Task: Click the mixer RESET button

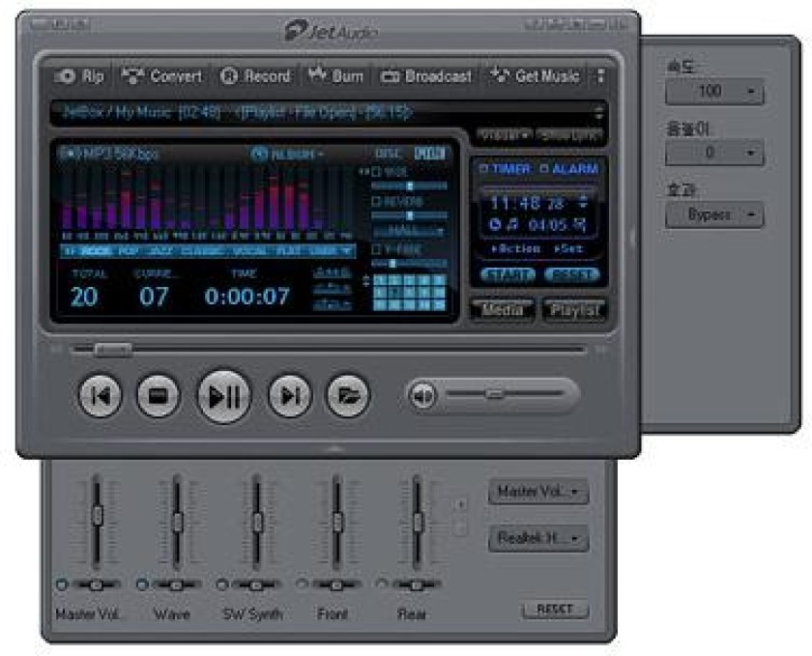Action: tap(555, 610)
